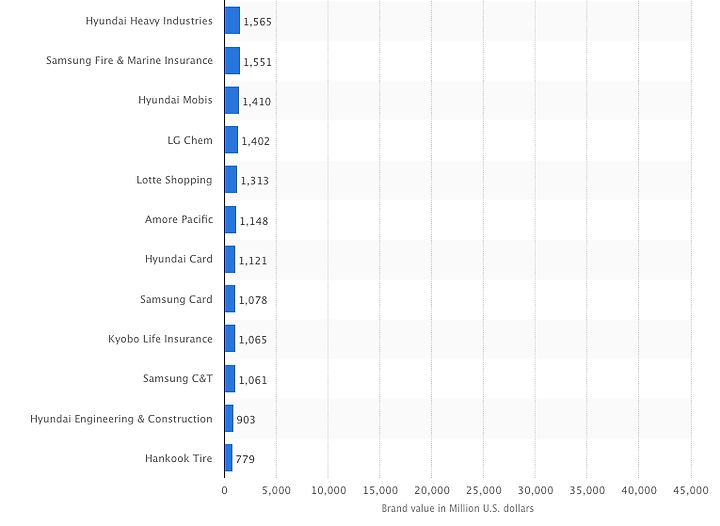The width and height of the screenshot is (720, 526).
Task: Click the 'Brand value in Million U.S. dollars' axis title
Action: click(458, 509)
